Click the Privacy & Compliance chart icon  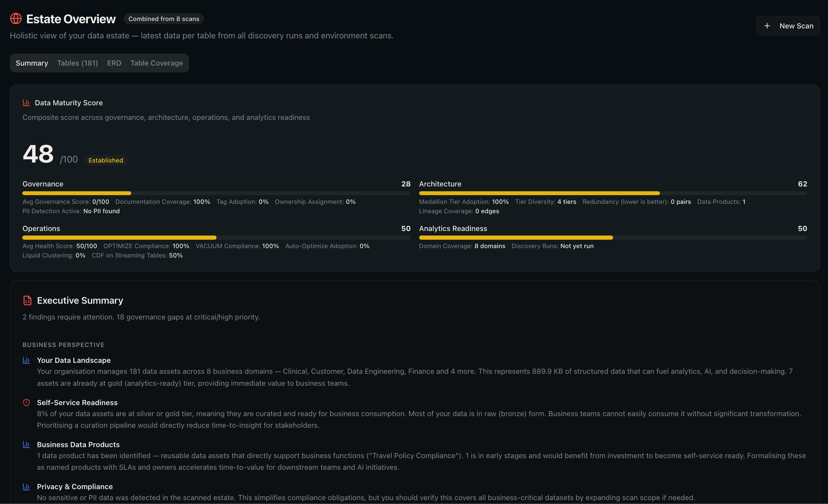point(26,487)
